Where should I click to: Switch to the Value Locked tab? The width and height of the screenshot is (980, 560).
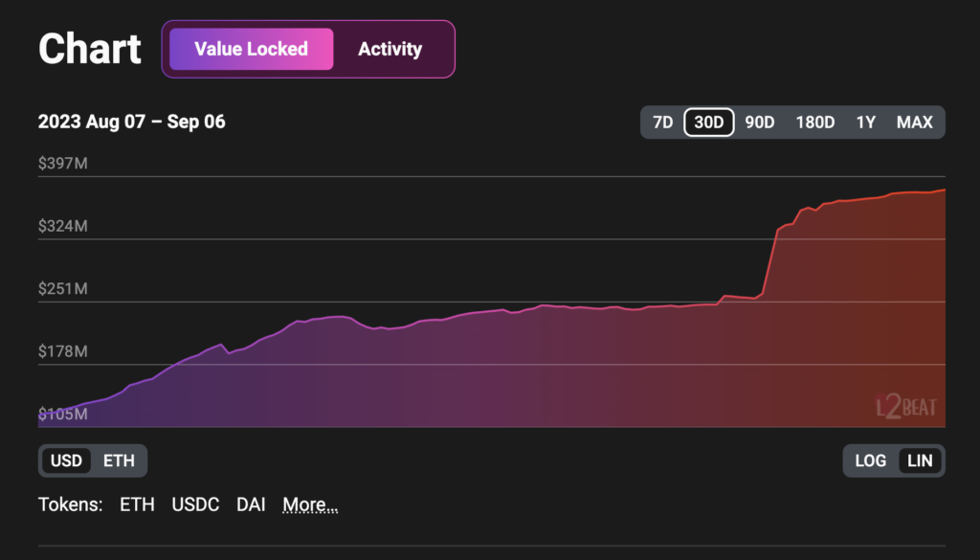251,49
